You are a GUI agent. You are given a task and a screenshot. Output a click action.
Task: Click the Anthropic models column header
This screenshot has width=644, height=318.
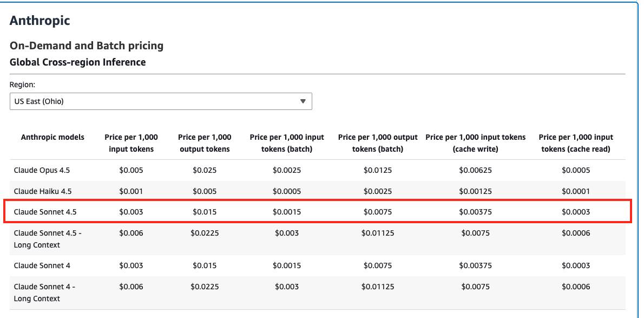52,137
